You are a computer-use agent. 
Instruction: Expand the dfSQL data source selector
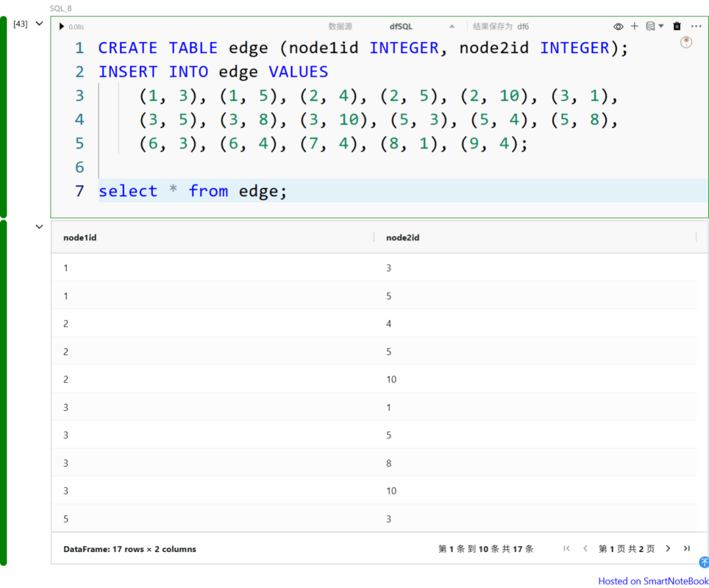click(452, 27)
